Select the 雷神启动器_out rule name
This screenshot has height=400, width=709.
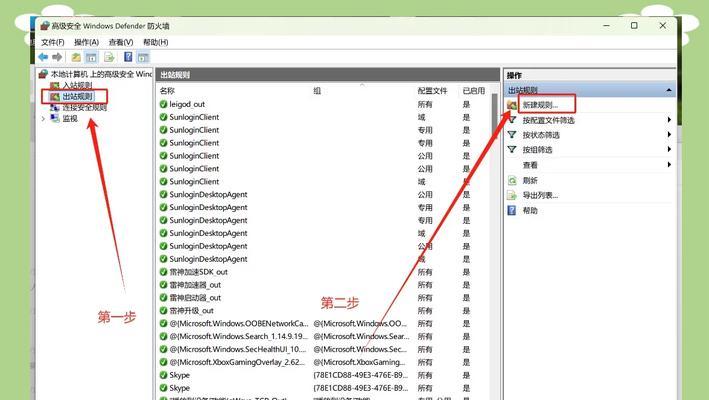[x=195, y=298]
